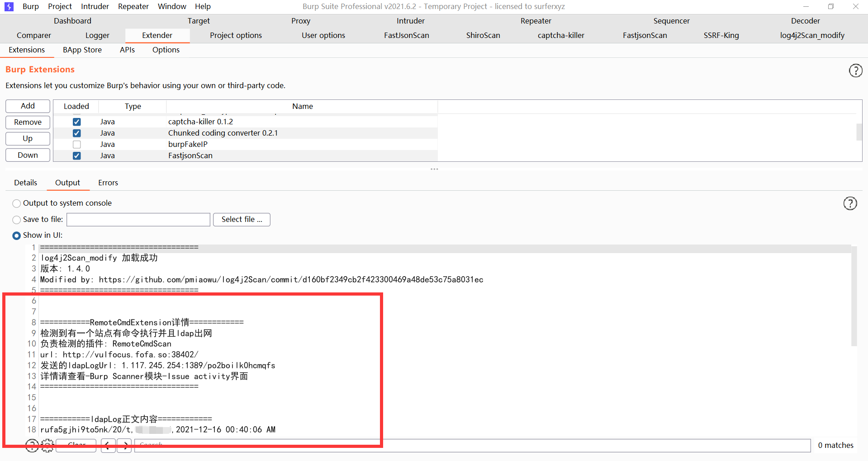Image resolution: width=868 pixels, height=461 pixels.
Task: Open search help icon beside gear
Action: 32,446
